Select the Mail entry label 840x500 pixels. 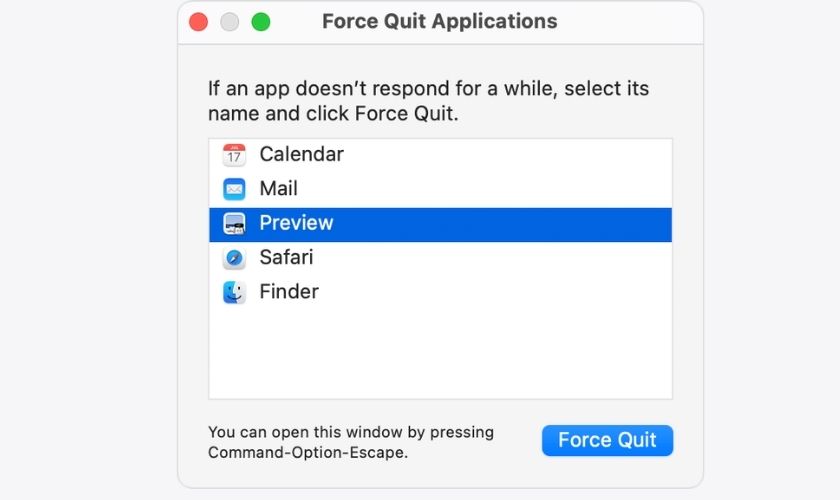point(278,188)
